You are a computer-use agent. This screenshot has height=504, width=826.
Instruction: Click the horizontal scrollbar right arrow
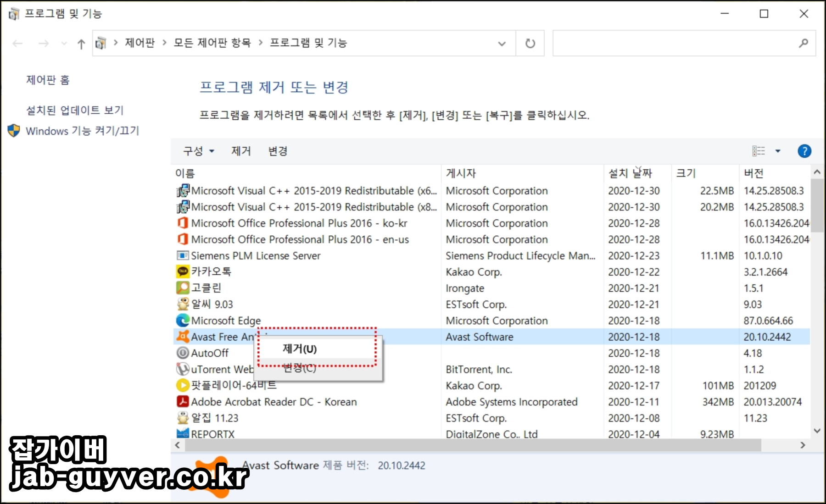[x=803, y=445]
